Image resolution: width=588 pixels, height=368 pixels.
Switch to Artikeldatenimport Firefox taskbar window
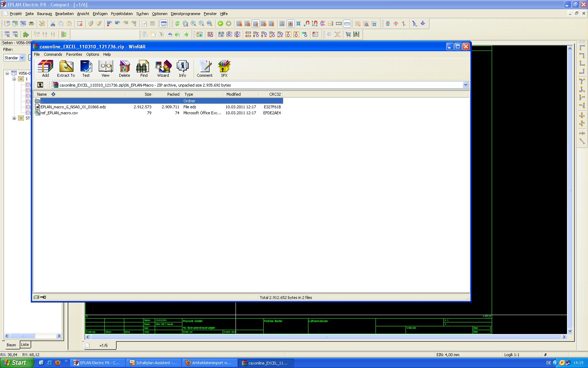point(209,363)
